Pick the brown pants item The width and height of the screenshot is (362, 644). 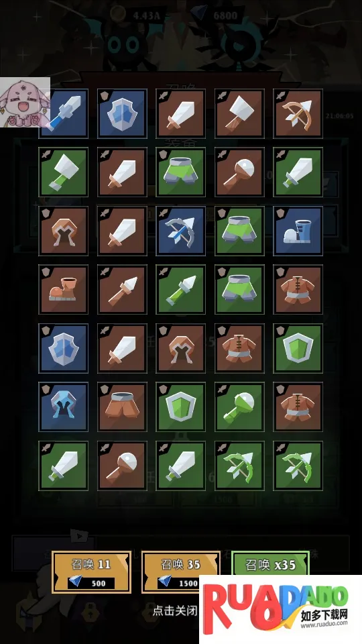coord(122,407)
